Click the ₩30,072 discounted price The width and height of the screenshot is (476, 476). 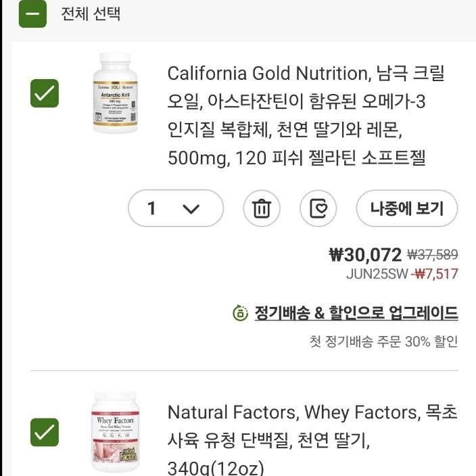click(x=365, y=255)
